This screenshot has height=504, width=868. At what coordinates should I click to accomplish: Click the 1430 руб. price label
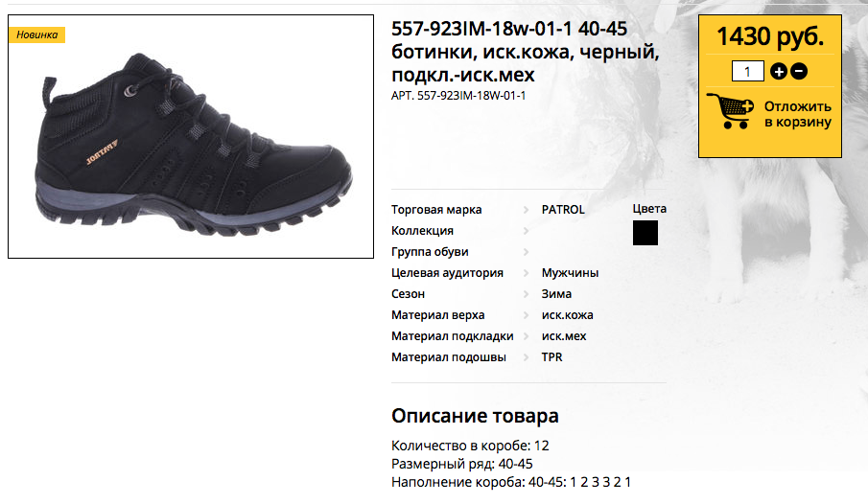tap(770, 36)
